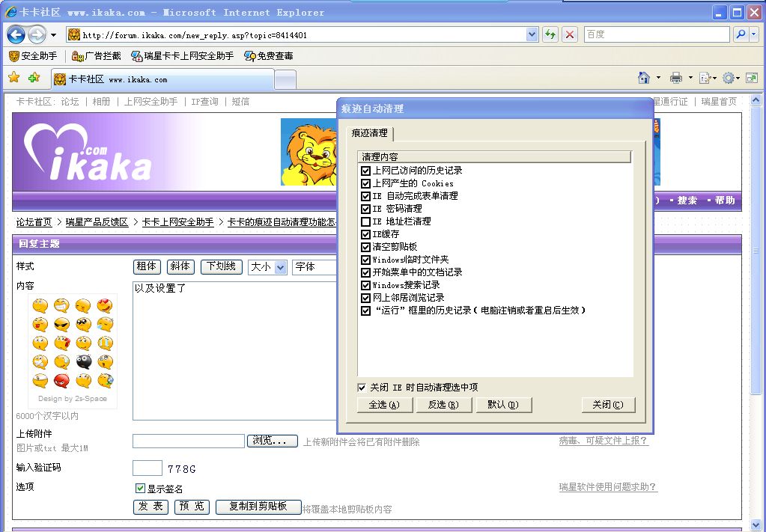
Task: Click the IP查询 nav link
Action: click(204, 102)
